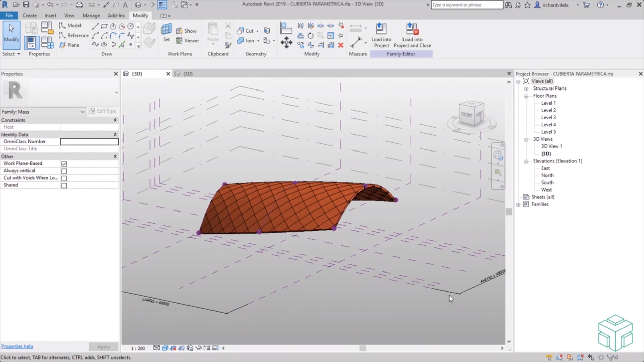Uncheck the Work Plane-Based option
644x362 pixels.
pos(64,164)
